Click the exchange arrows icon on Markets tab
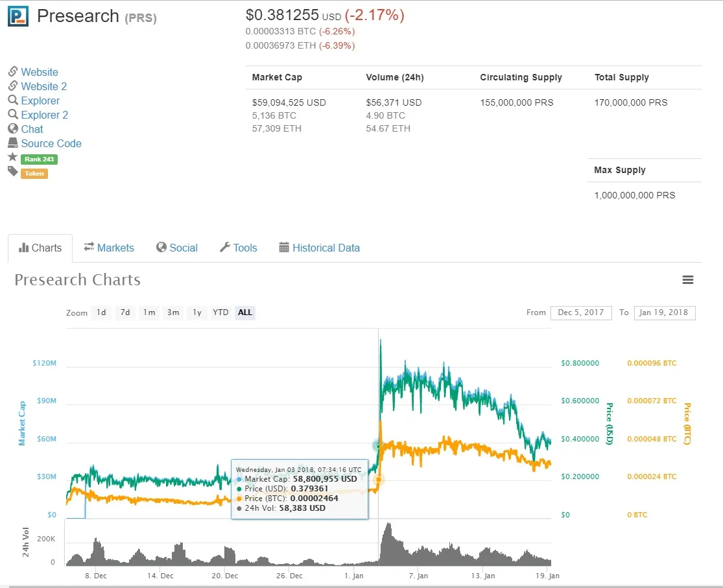 [89, 247]
